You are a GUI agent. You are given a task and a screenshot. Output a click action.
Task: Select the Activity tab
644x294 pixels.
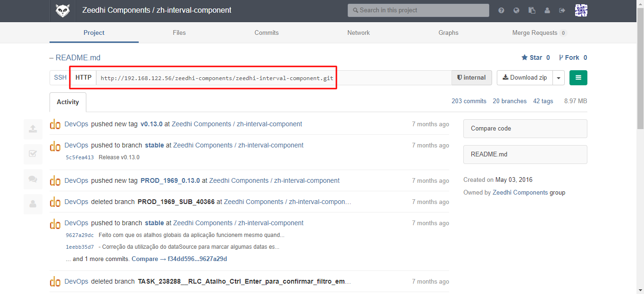(68, 102)
